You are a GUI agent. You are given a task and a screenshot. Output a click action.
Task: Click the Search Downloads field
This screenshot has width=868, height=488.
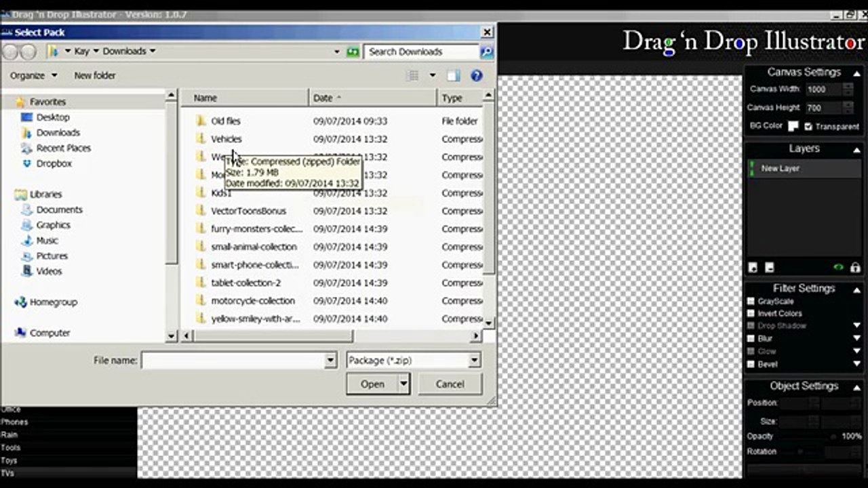click(422, 52)
